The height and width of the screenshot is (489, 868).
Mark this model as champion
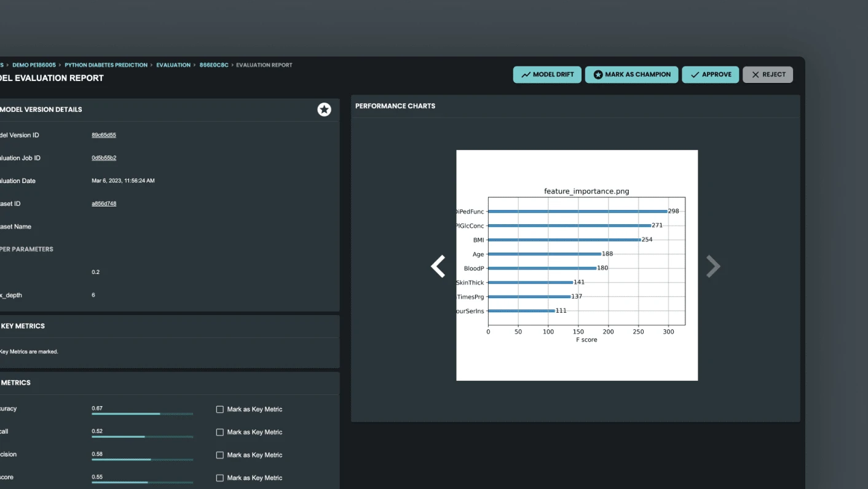632,75
